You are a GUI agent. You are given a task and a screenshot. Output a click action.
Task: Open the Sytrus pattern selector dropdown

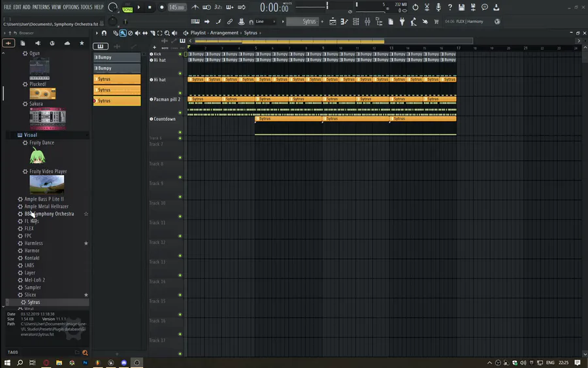303,22
